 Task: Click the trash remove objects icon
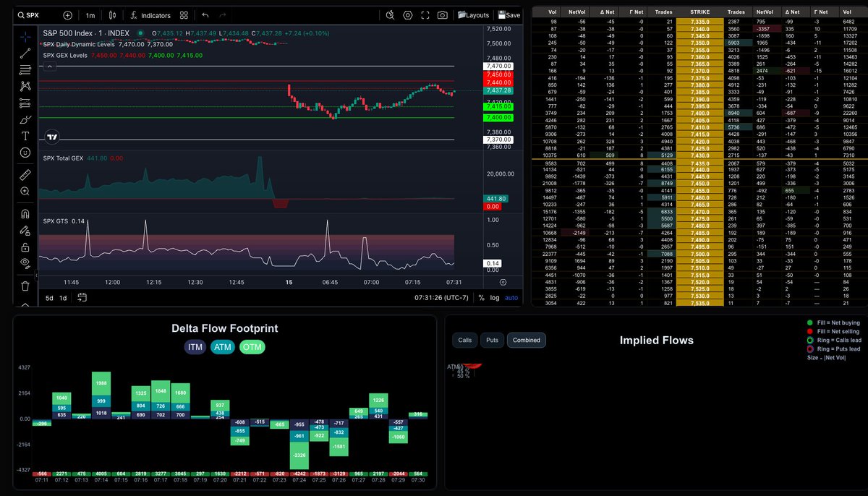tap(25, 286)
